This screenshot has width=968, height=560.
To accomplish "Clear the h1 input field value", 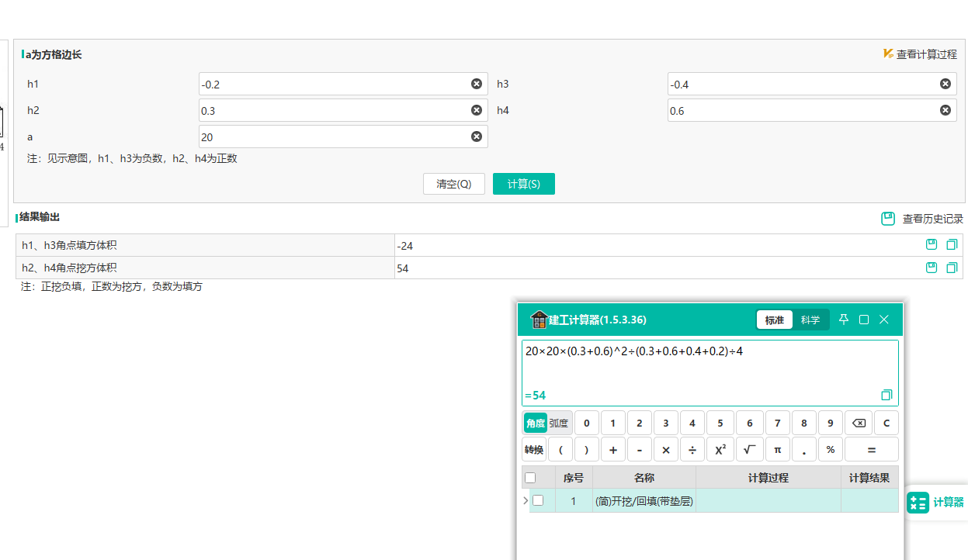I will coord(477,84).
